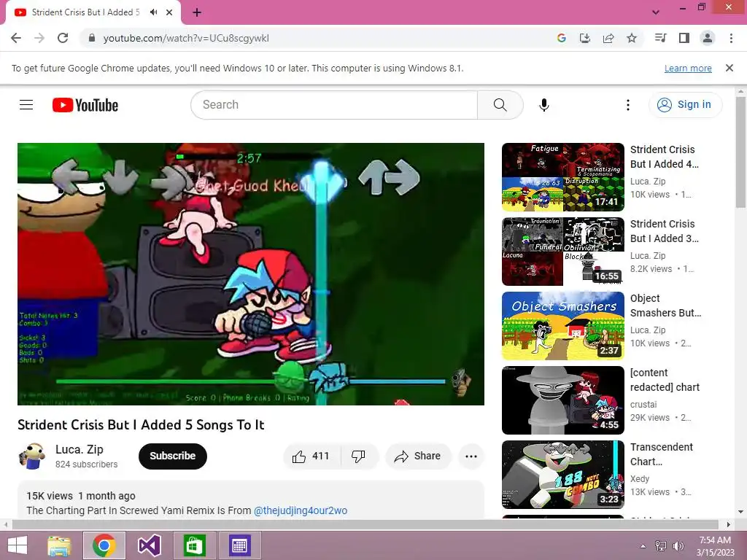This screenshot has height=560, width=747.
Task: Open Strident Crisis But I Added 4 thumbnail
Action: click(562, 177)
